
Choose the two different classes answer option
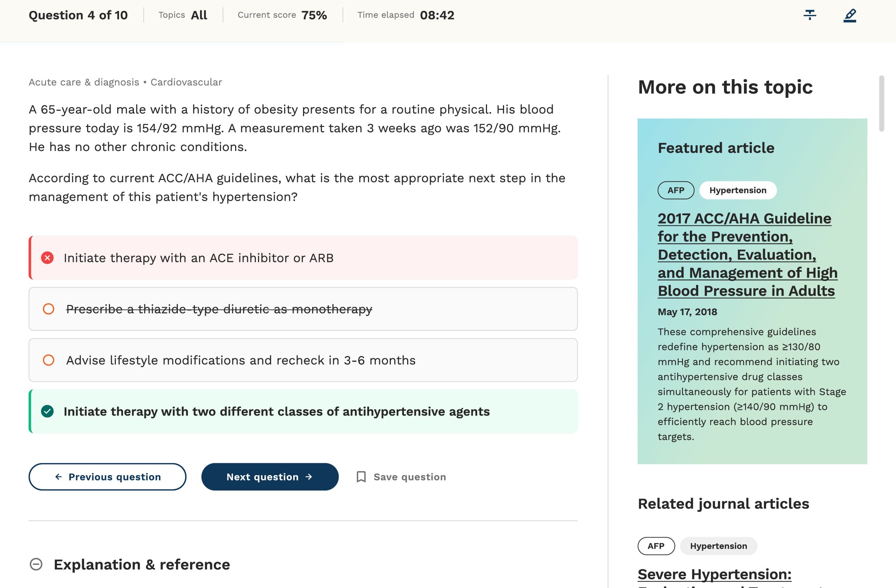click(x=303, y=411)
